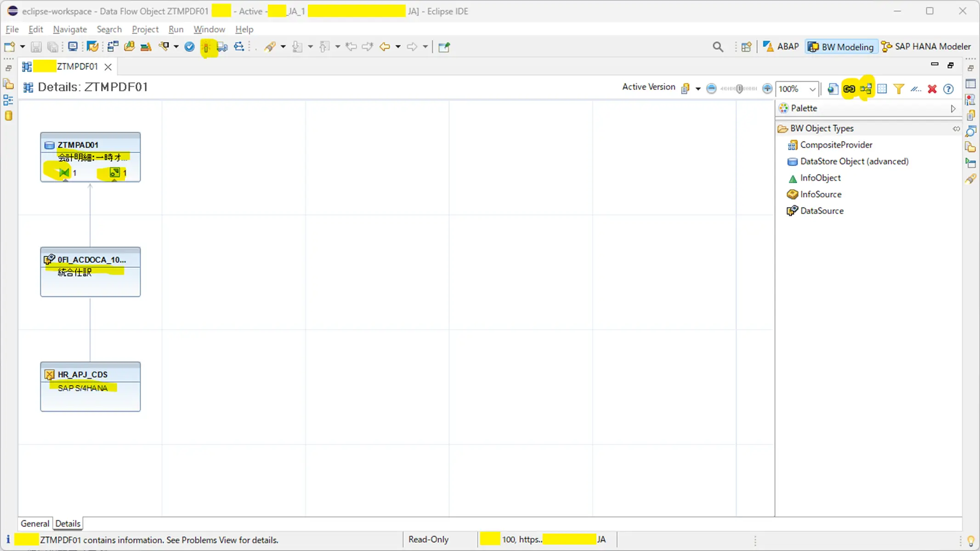
Task: Collapse the BW Object Types drawer
Action: tap(821, 129)
